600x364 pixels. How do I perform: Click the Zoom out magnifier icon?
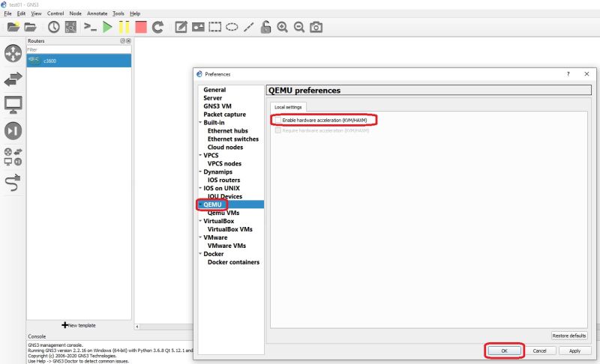pos(299,27)
